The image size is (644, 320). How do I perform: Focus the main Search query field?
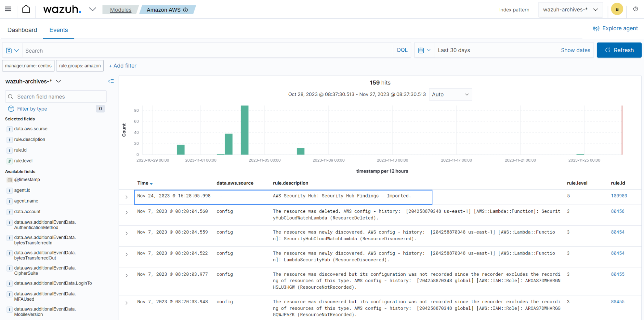pyautogui.click(x=208, y=51)
